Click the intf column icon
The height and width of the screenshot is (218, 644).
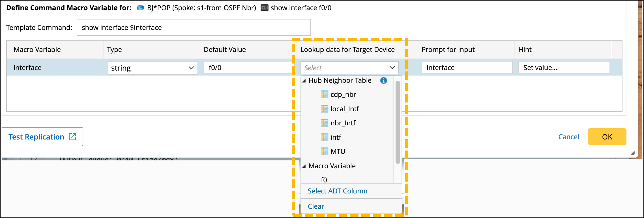click(324, 137)
